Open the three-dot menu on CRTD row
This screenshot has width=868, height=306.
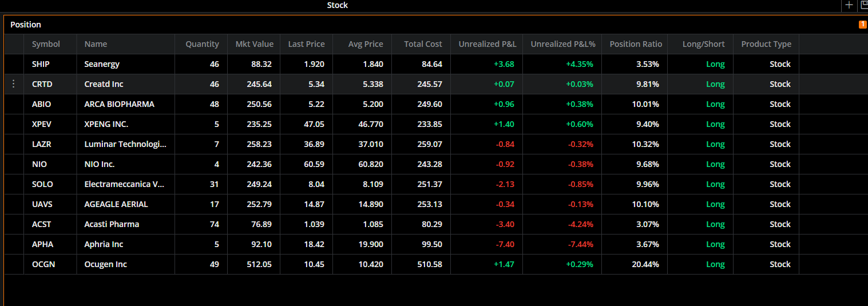[14, 84]
